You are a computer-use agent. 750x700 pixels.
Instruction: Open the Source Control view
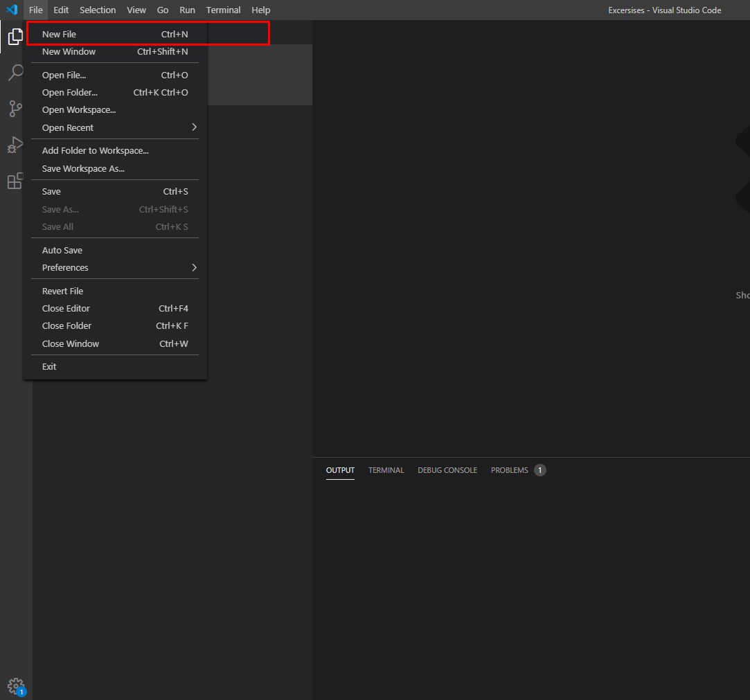pyautogui.click(x=15, y=108)
